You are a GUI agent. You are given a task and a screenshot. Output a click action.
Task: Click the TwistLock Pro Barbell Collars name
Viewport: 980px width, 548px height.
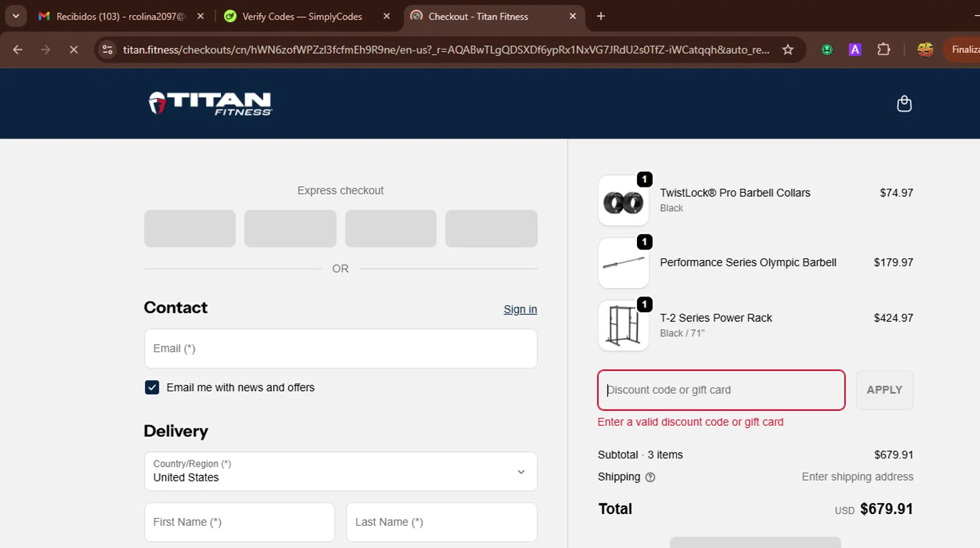click(x=735, y=193)
